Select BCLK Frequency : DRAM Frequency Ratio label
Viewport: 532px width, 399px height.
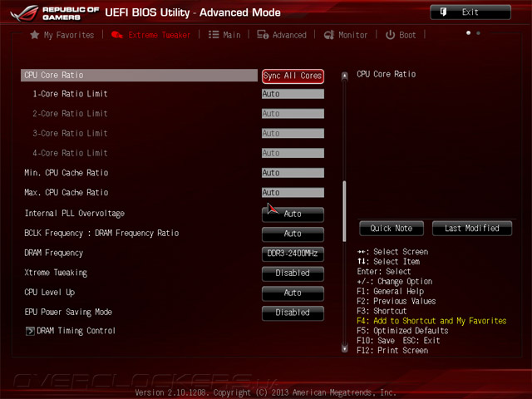click(101, 233)
